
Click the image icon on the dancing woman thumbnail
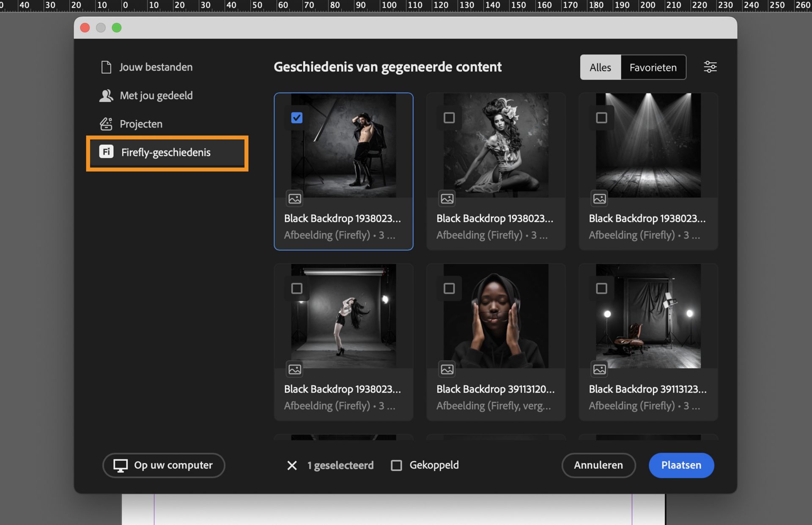pos(295,369)
